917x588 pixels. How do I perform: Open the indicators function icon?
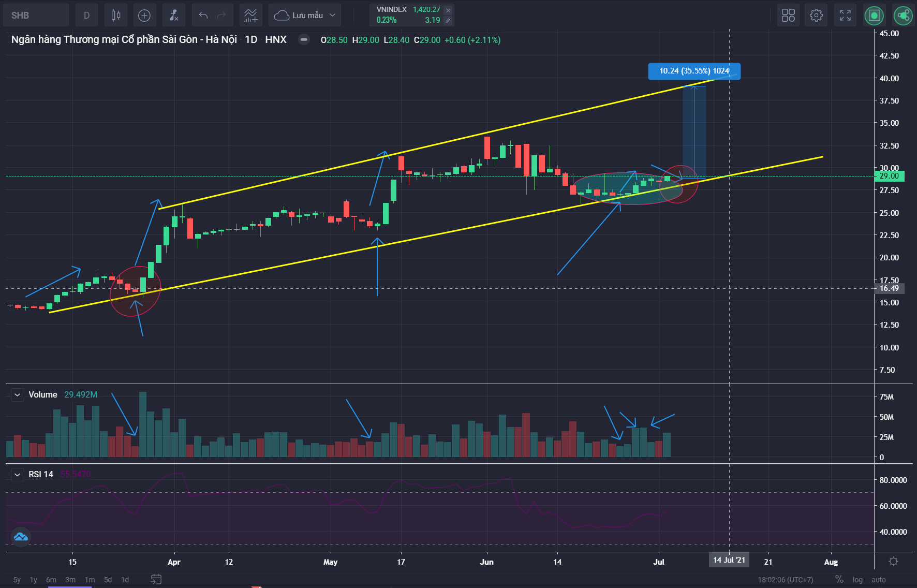point(174,16)
